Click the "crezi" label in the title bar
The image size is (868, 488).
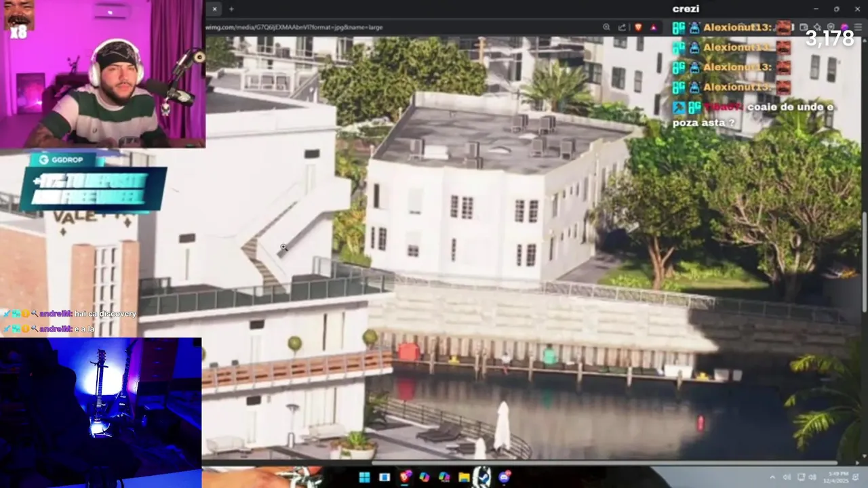686,9
